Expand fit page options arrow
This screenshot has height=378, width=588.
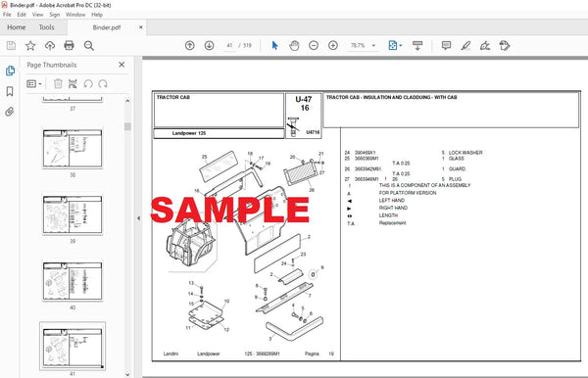coord(401,46)
